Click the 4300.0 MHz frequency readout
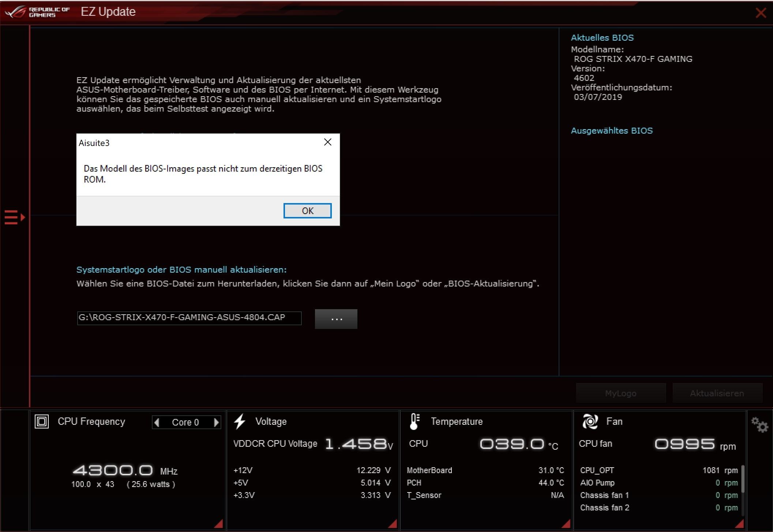Screen dimensions: 773x532 click(x=125, y=470)
